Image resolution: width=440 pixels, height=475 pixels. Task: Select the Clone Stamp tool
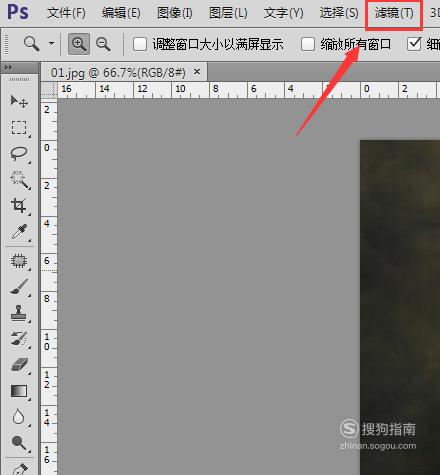click(19, 313)
